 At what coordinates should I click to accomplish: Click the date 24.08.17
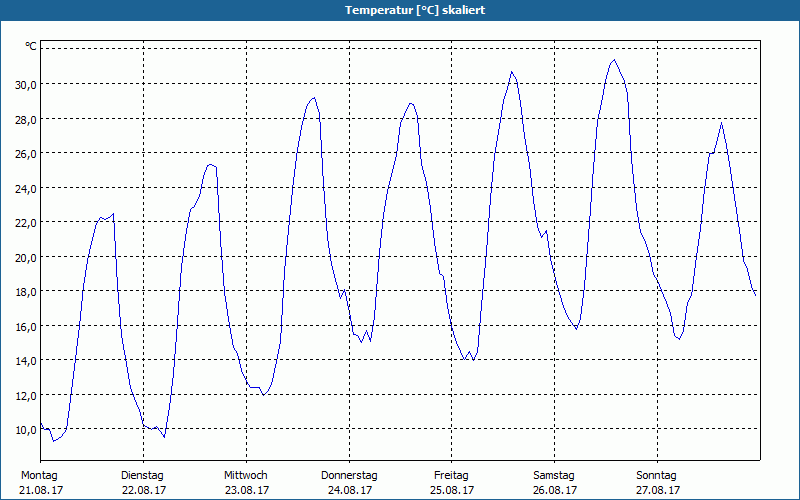point(350,490)
